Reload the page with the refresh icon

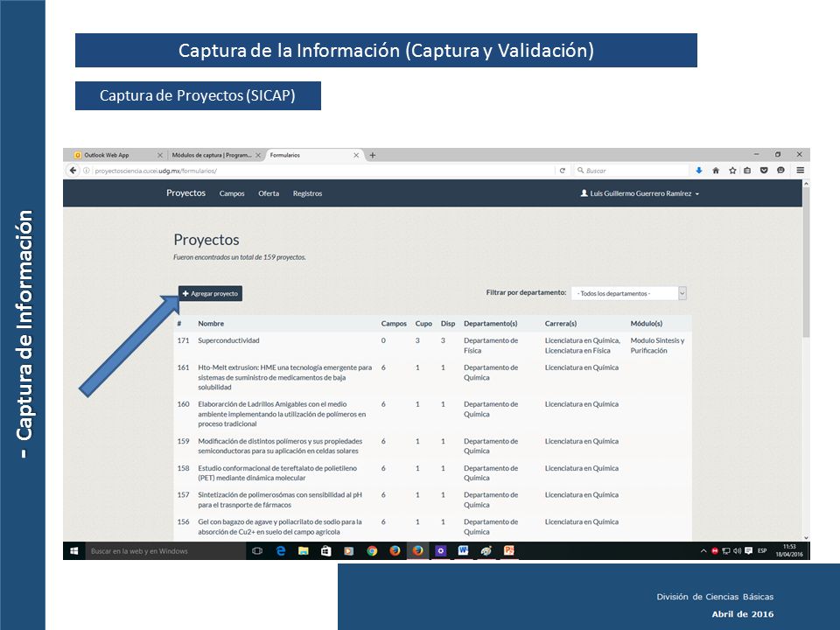(x=562, y=171)
